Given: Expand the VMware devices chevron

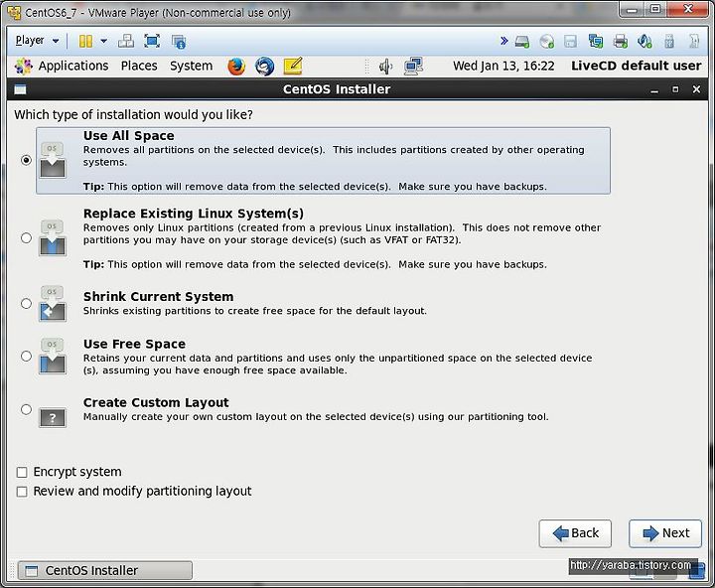Looking at the screenshot, I should tap(503, 41).
